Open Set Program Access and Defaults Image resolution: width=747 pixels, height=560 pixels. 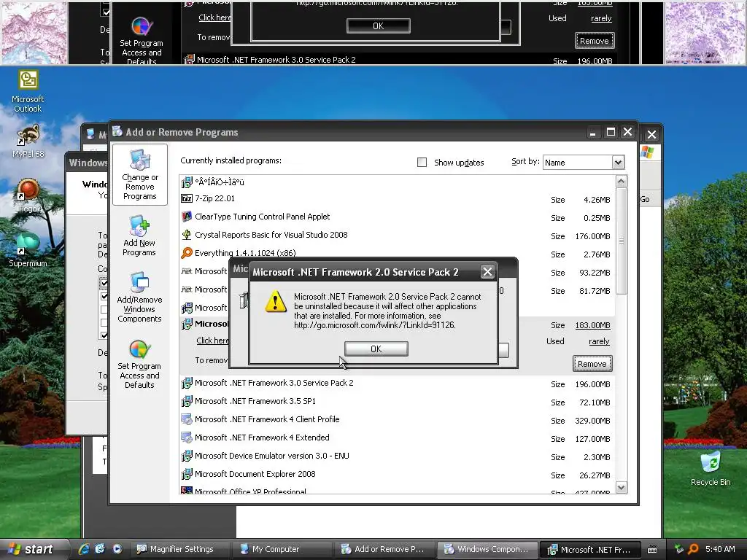coord(139,365)
